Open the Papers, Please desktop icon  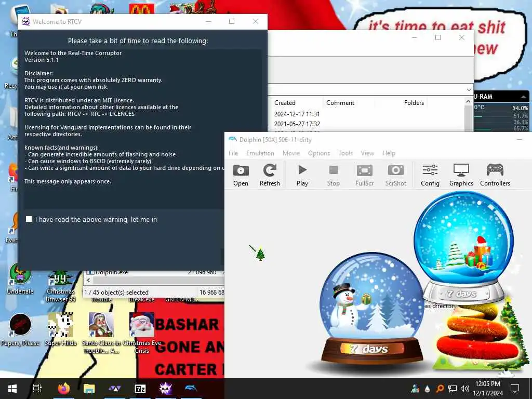tap(20, 330)
